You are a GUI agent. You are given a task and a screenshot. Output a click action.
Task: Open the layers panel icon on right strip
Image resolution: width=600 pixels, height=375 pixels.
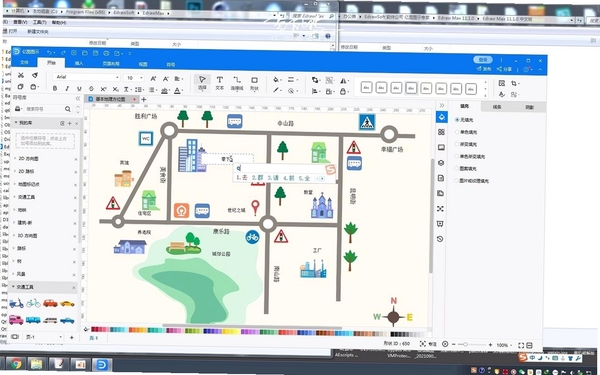click(x=441, y=163)
